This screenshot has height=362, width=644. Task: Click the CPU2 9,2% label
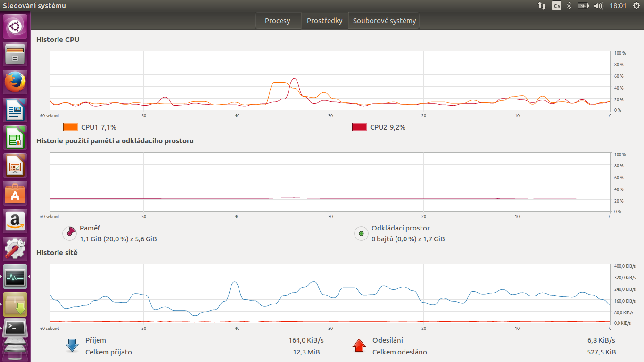click(388, 127)
